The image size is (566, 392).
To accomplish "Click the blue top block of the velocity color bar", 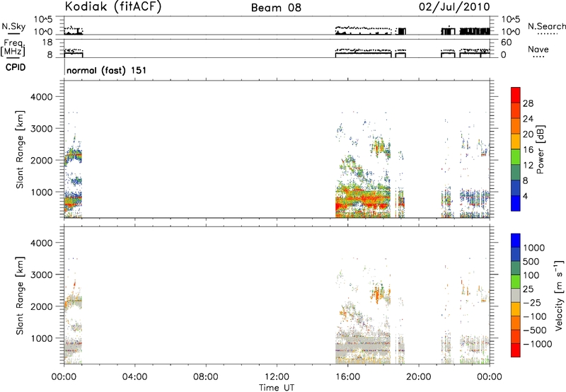I will pos(516,241).
